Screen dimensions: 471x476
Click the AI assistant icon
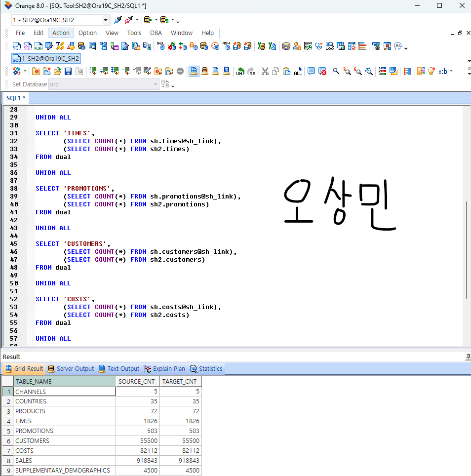(398, 46)
